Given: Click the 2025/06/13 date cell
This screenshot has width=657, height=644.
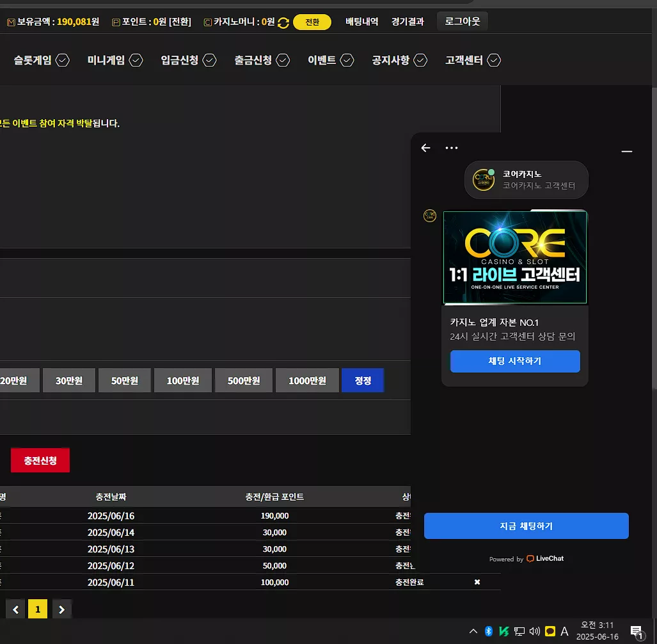Looking at the screenshot, I should (x=111, y=549).
